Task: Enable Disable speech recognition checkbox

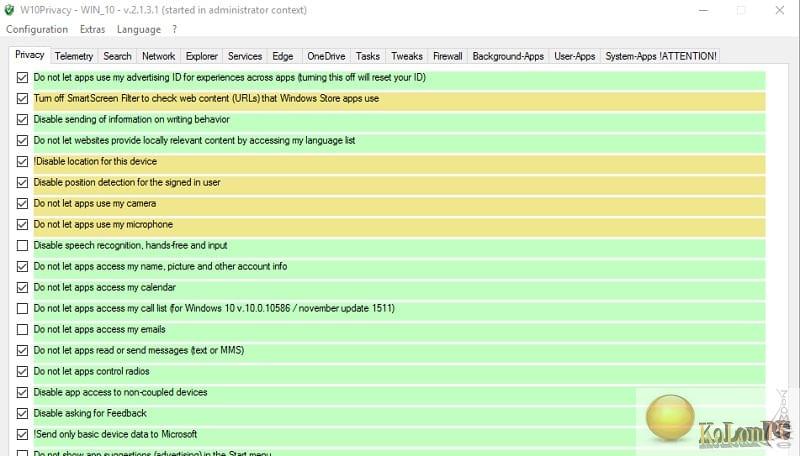Action: point(22,245)
